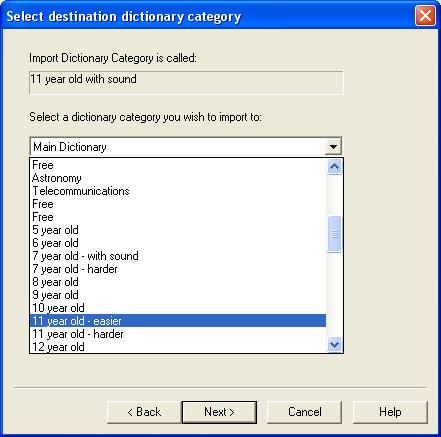Return with the Back button
441x437 pixels.
[x=144, y=412]
